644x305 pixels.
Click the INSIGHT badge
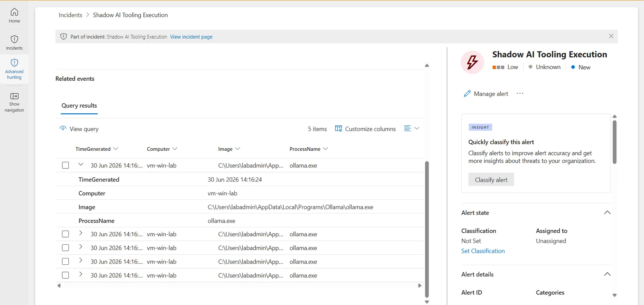(x=480, y=127)
